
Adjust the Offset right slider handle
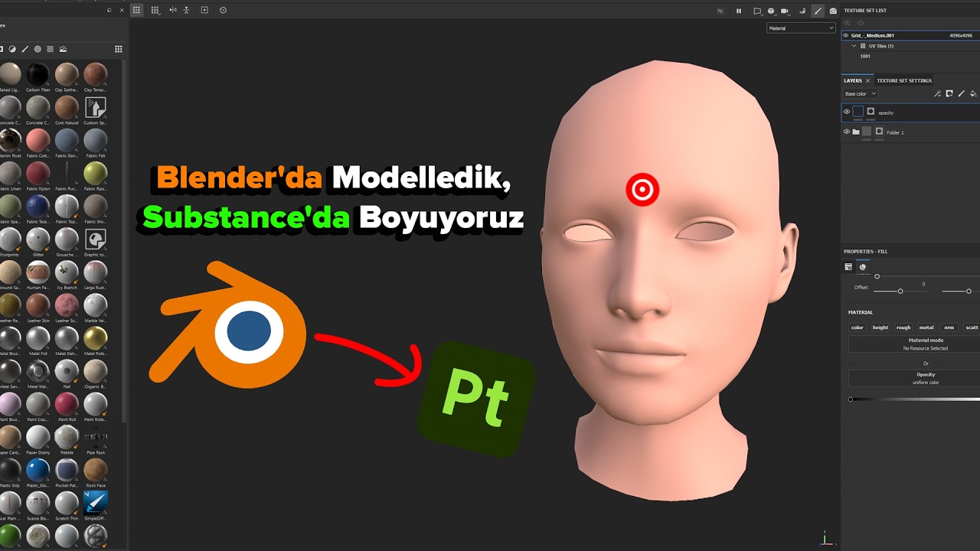[969, 291]
